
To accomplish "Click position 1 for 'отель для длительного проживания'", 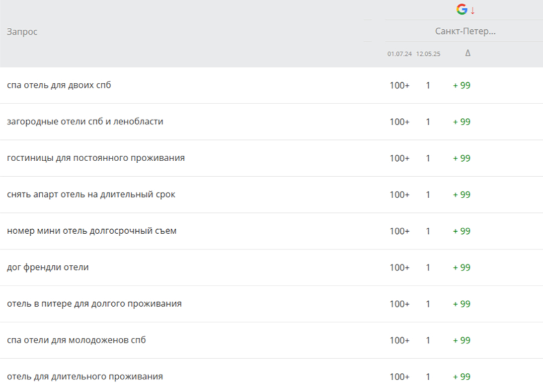I will (428, 377).
